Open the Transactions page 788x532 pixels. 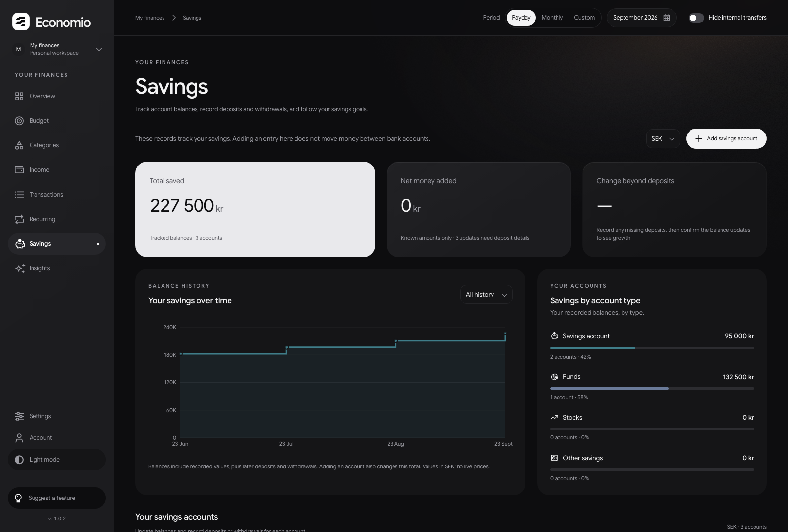57,195
